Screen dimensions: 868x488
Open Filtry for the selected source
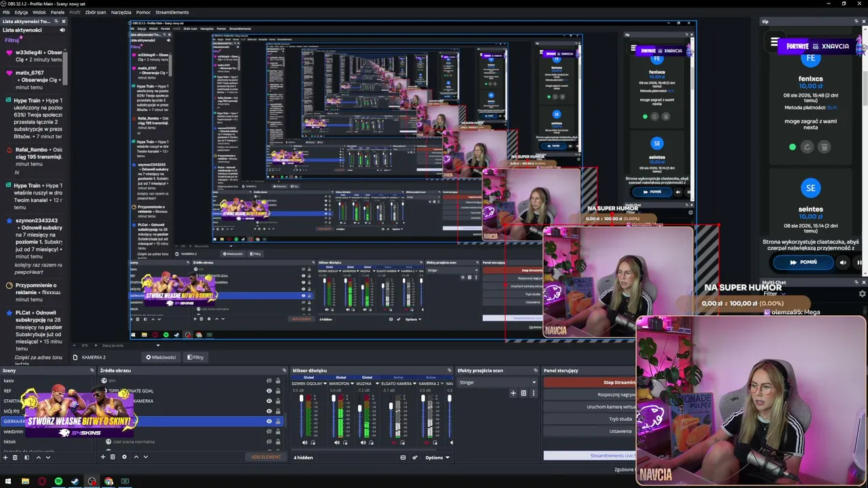[x=195, y=357]
